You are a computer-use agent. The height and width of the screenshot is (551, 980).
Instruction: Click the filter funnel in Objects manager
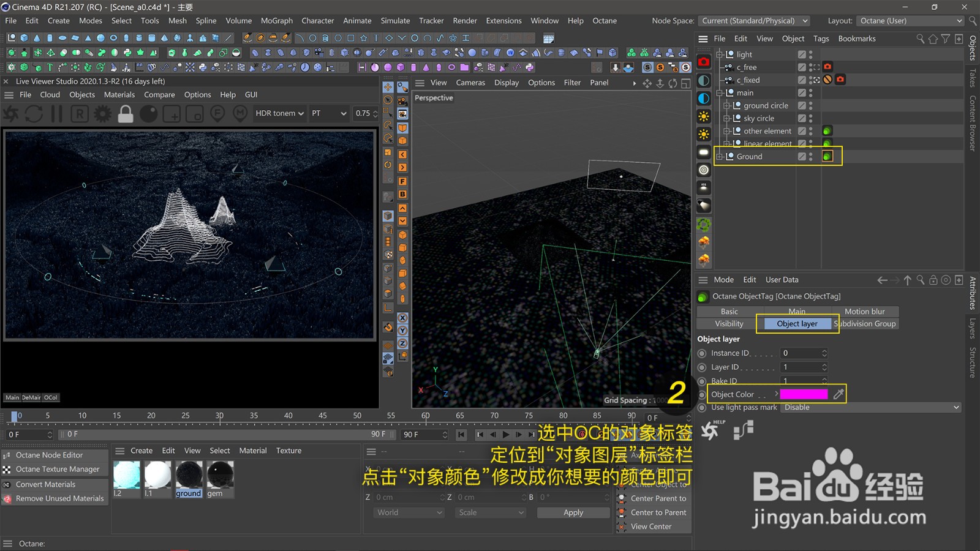[x=946, y=39]
